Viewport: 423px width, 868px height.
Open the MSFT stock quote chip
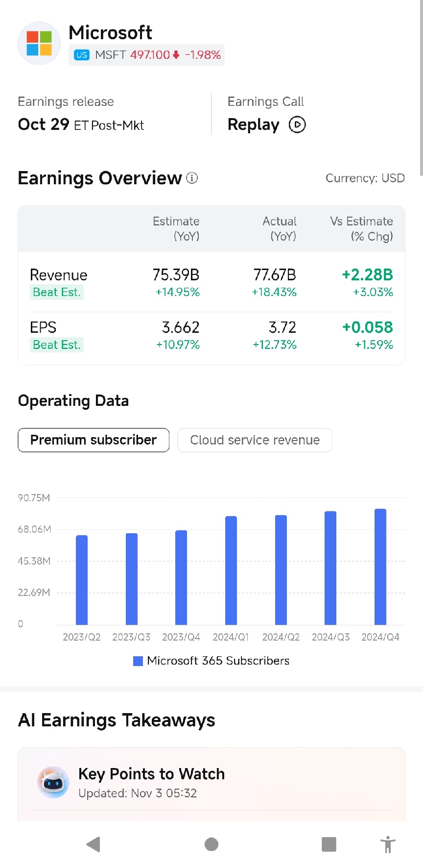tap(146, 55)
